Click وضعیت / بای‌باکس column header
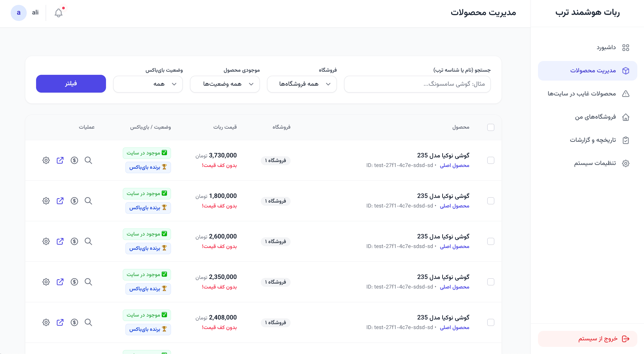 tap(150, 127)
